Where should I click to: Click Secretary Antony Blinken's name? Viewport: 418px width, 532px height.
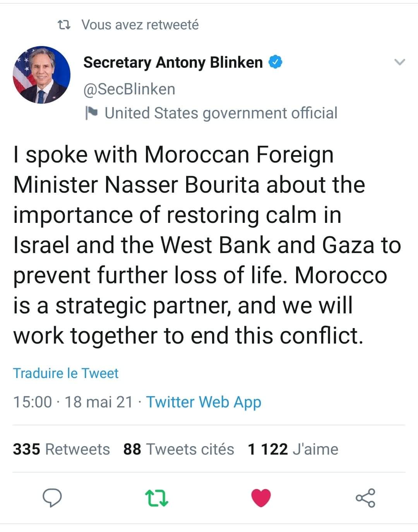(x=173, y=62)
